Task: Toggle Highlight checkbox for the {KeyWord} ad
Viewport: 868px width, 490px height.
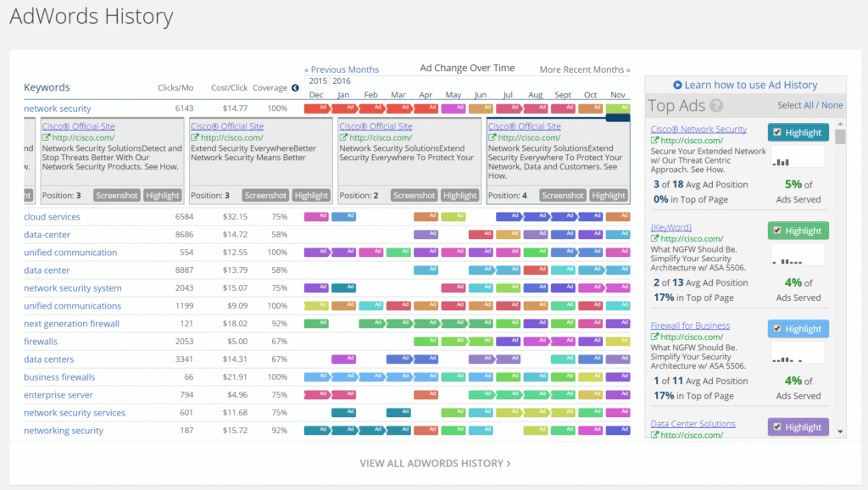Action: (777, 231)
